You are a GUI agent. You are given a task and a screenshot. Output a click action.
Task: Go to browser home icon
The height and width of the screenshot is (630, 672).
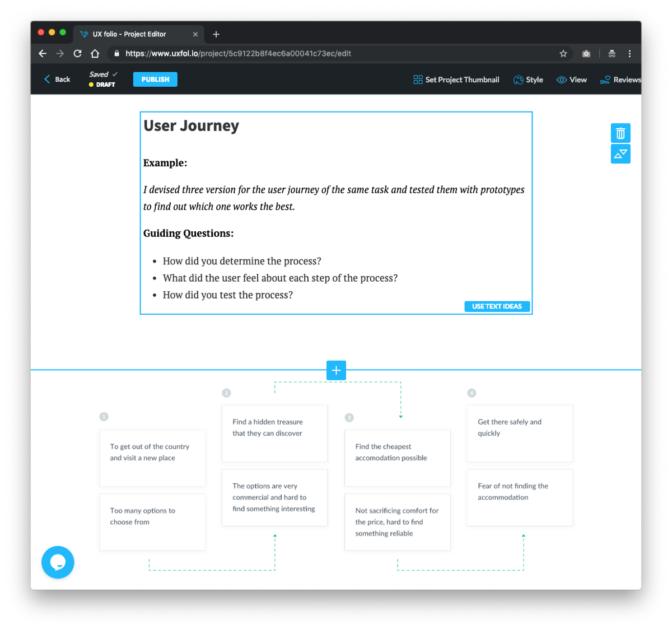95,54
